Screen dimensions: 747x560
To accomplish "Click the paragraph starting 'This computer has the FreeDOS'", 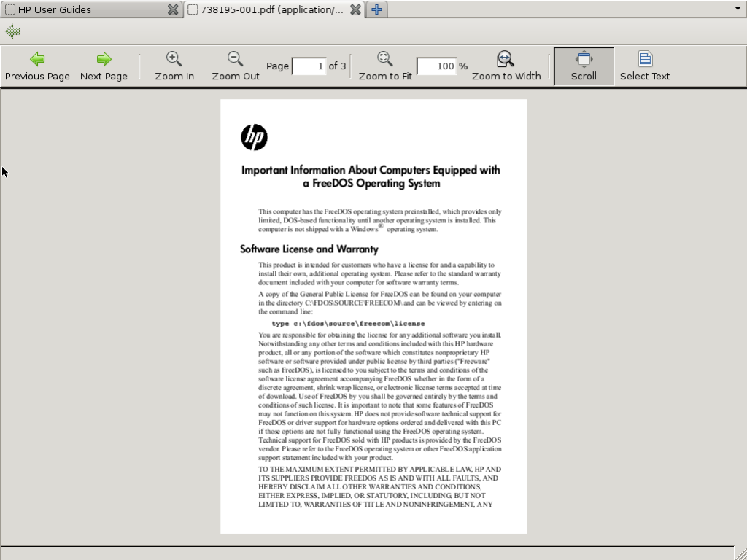I will [x=379, y=220].
